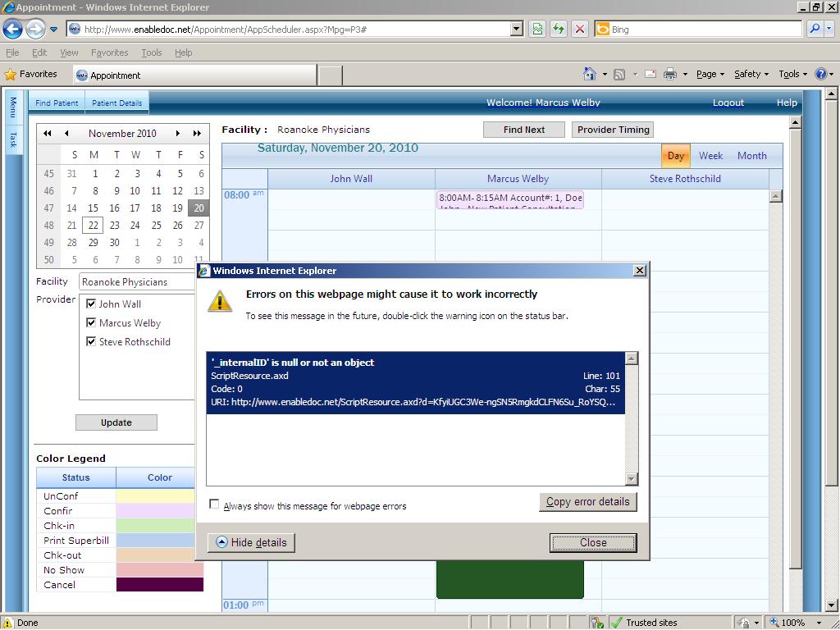The image size is (840, 630).
Task: Switch to Week view tab
Action: tap(710, 155)
